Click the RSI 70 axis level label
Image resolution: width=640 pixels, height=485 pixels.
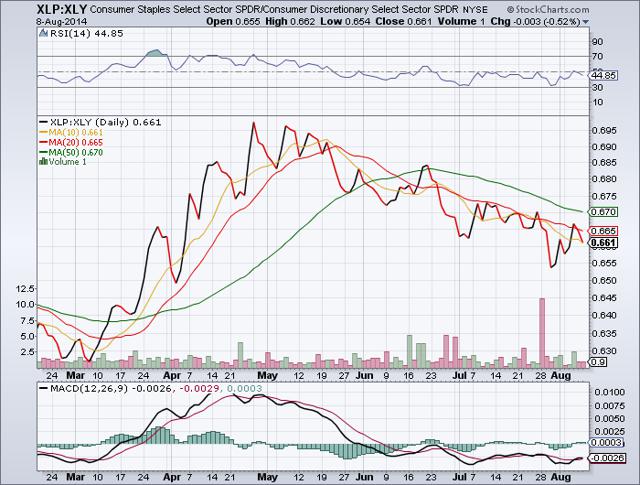click(597, 56)
